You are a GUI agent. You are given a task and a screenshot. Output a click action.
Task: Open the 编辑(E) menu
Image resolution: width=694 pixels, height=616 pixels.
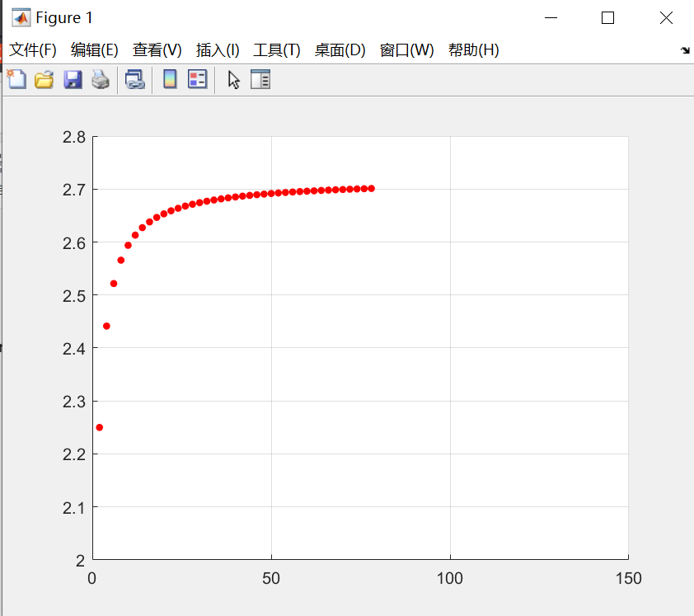(x=93, y=50)
